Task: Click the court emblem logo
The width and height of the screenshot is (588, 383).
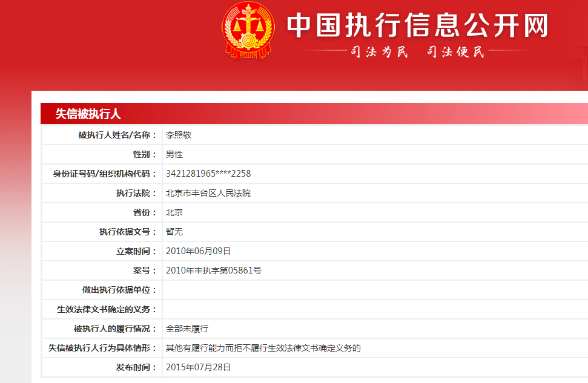Action: [248, 30]
